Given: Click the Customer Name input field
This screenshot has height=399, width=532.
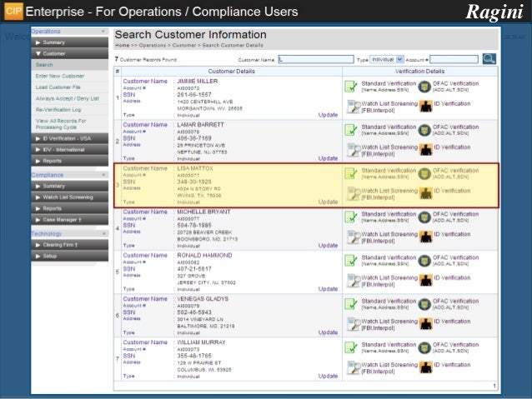Looking at the screenshot, I should coord(316,59).
